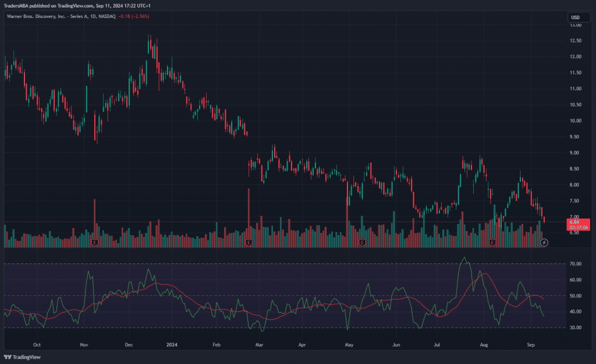Click the August earnings E marker

click(x=492, y=241)
